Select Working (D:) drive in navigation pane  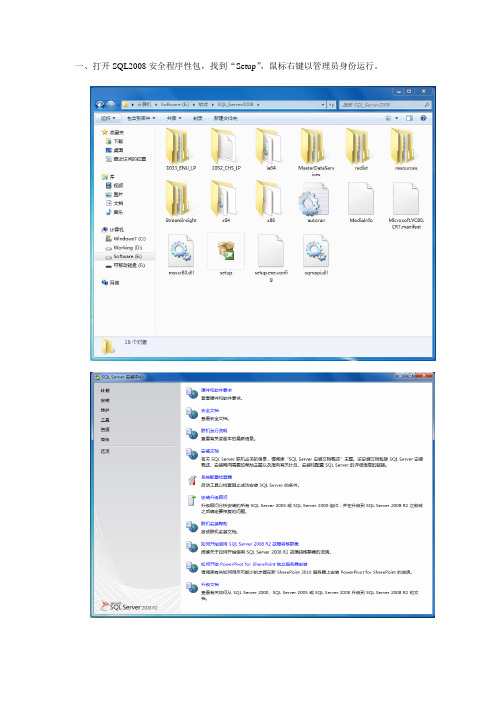(124, 248)
